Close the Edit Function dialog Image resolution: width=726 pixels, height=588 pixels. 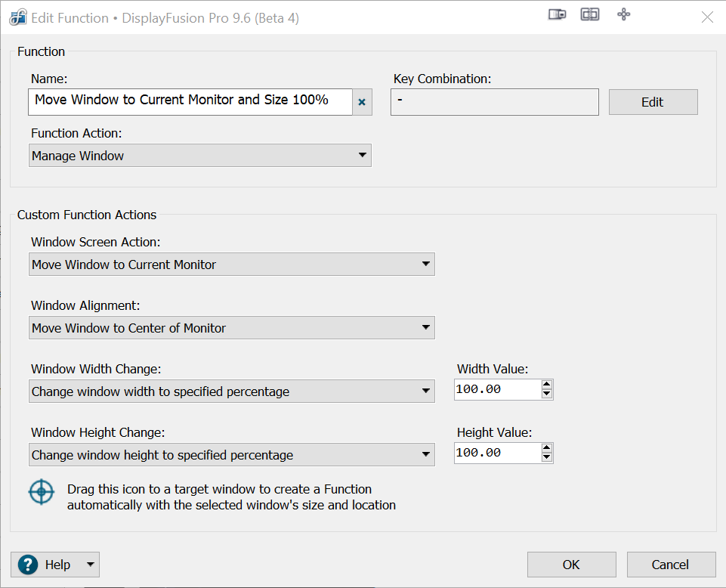coord(707,17)
